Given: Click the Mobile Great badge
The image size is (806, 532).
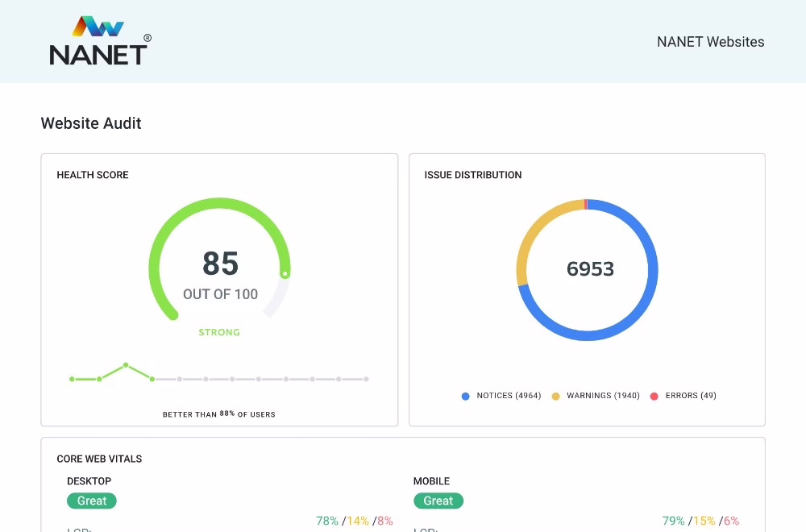Looking at the screenshot, I should [438, 501].
